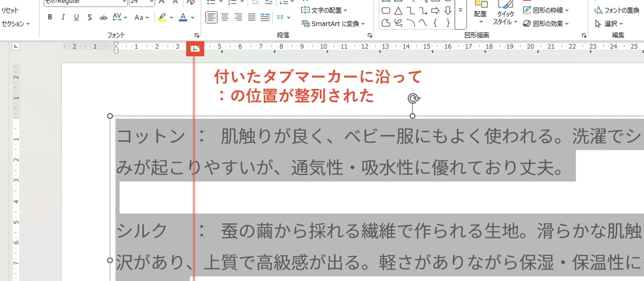Select left brace shape
644x281 pixels.
(x=436, y=23)
